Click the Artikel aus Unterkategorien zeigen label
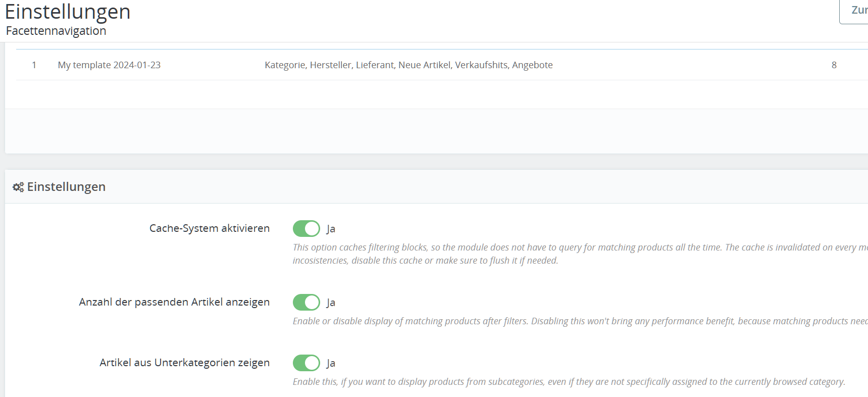 click(x=184, y=363)
